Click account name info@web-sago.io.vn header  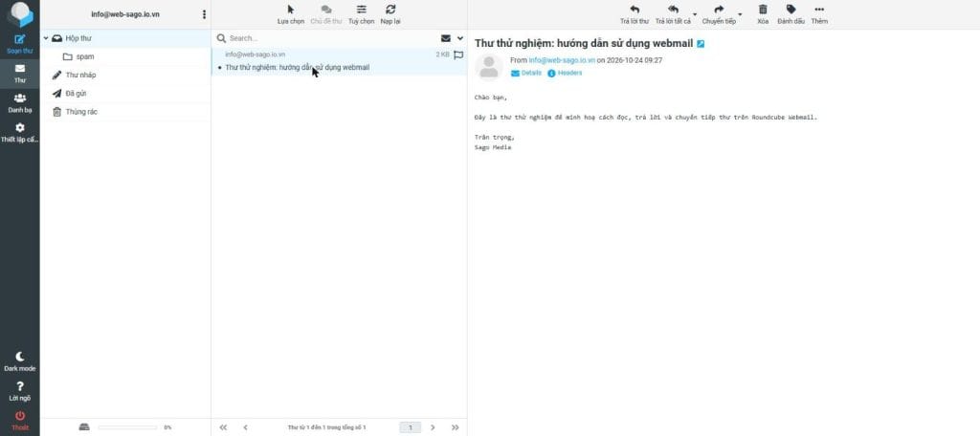coord(125,13)
